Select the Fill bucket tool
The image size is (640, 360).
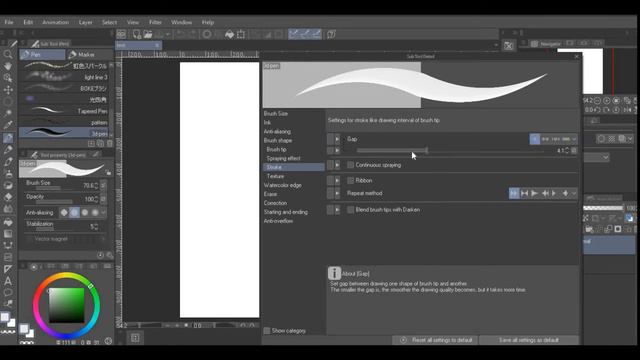(x=8, y=222)
